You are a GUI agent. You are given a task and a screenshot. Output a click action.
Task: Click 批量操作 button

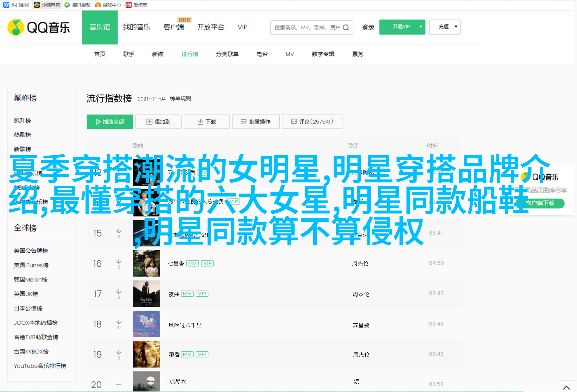256,122
